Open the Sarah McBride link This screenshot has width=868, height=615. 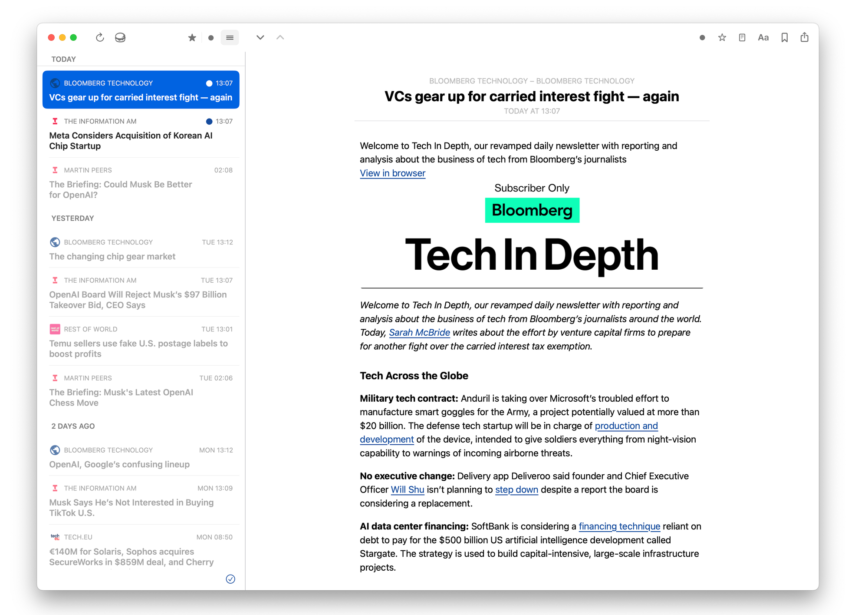[x=419, y=332]
